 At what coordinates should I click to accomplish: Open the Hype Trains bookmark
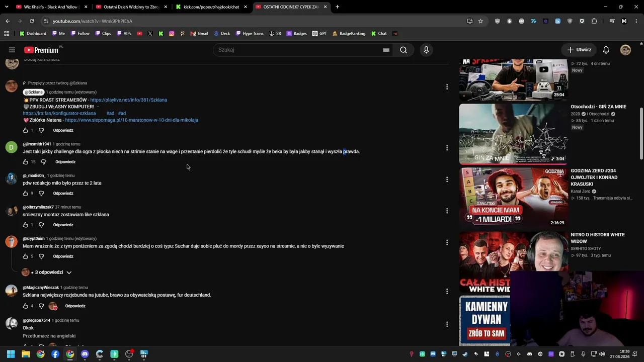click(250, 34)
